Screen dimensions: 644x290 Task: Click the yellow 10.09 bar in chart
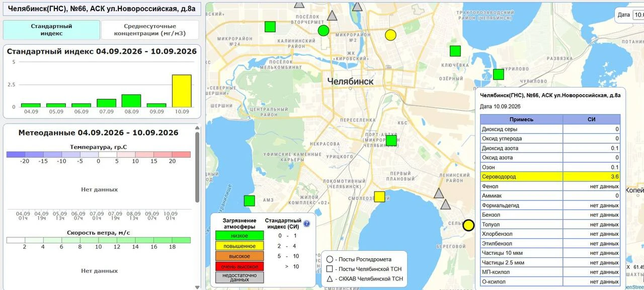182,91
